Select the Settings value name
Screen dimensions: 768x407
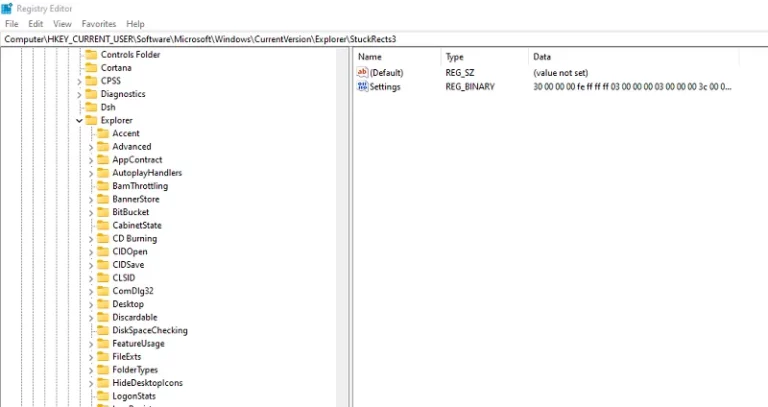pyautogui.click(x=385, y=87)
